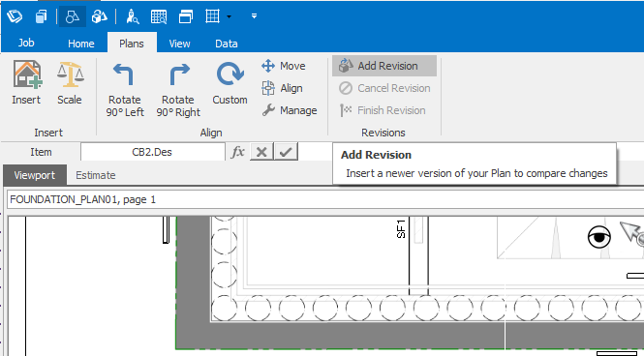Switch to the Estimate tab
This screenshot has height=356, width=644.
tap(95, 175)
